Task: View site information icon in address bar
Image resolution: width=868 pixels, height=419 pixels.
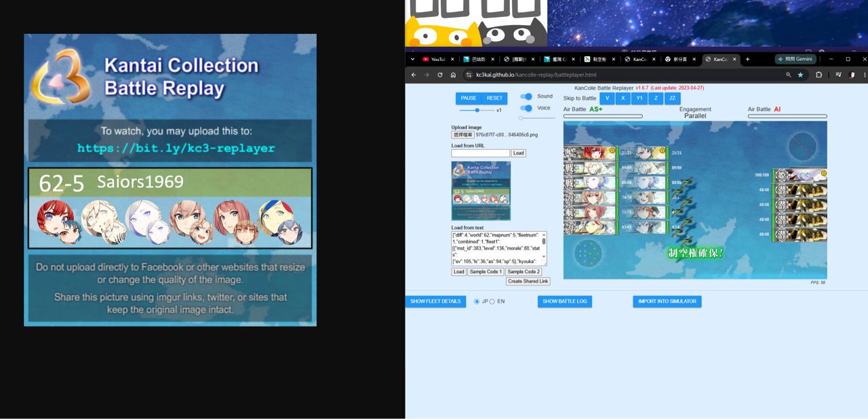Action: tap(469, 75)
